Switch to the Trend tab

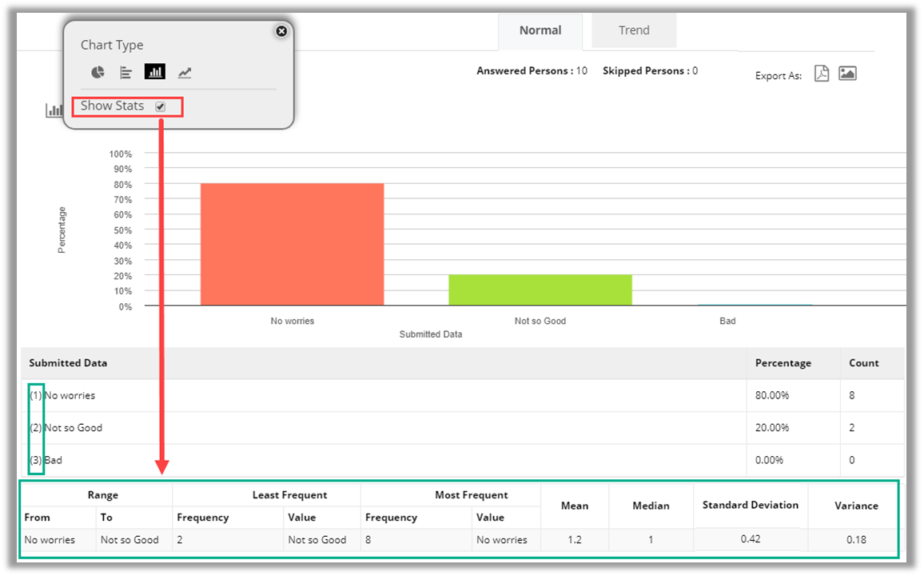click(x=634, y=30)
